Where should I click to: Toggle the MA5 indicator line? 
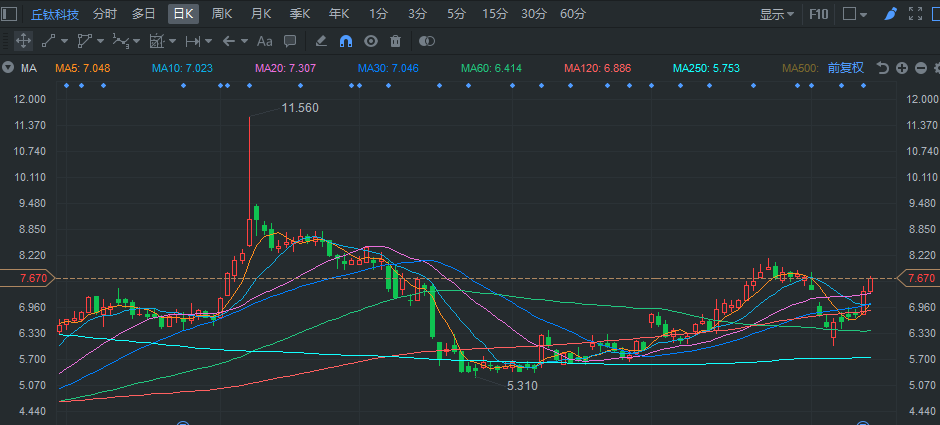coord(83,68)
